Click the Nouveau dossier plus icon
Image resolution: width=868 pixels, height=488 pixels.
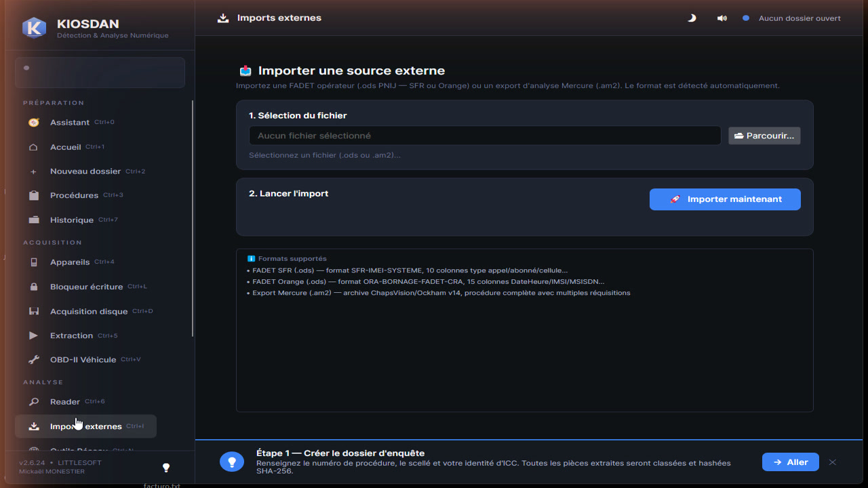(34, 171)
